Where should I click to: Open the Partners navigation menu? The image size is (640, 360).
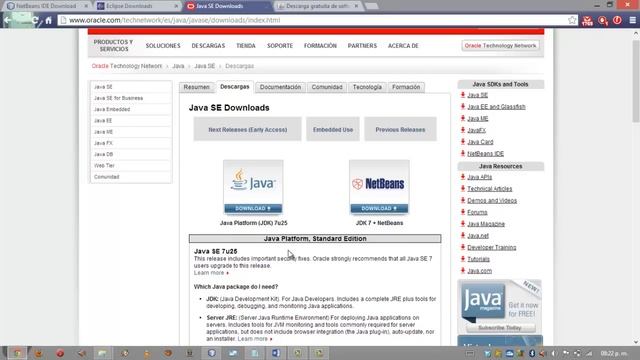(362, 46)
